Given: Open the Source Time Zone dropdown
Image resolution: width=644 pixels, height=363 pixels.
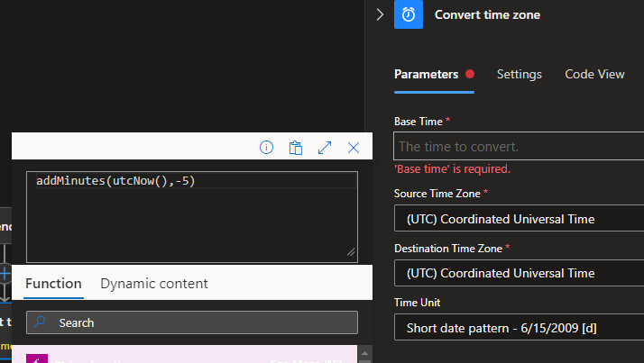Looking at the screenshot, I should pos(519,219).
